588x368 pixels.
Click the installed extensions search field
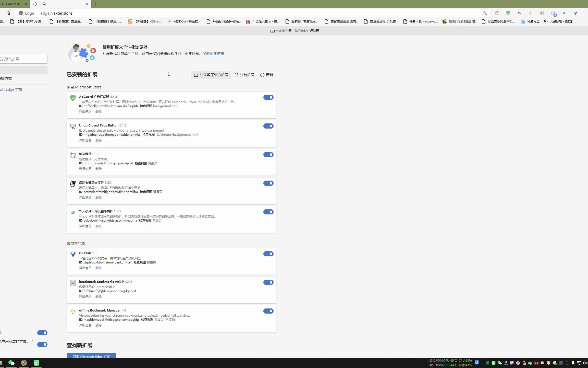[x=23, y=59]
